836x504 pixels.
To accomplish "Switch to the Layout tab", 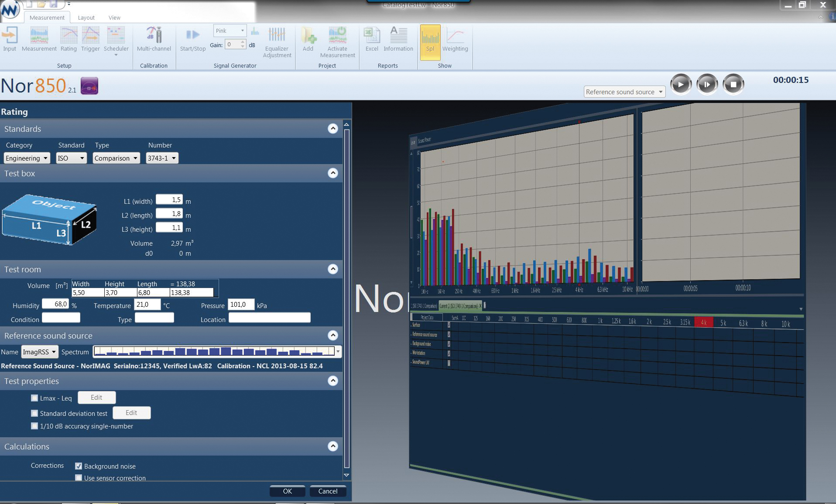I will click(86, 17).
